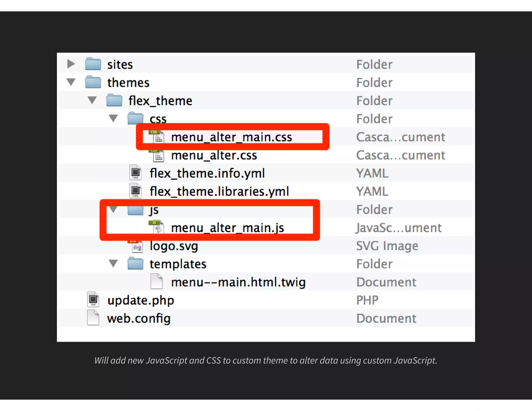The width and height of the screenshot is (532, 411).
Task: Click 'JavaSc...ument' kind text
Action: pyautogui.click(x=399, y=228)
